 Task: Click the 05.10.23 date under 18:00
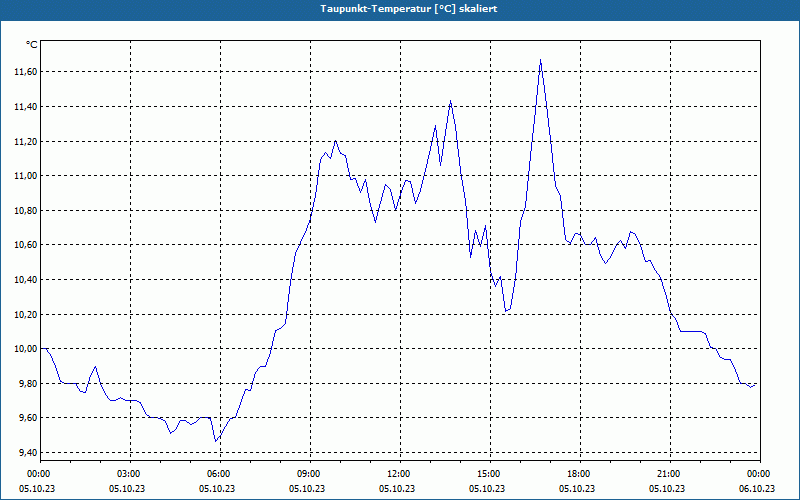pos(577,488)
